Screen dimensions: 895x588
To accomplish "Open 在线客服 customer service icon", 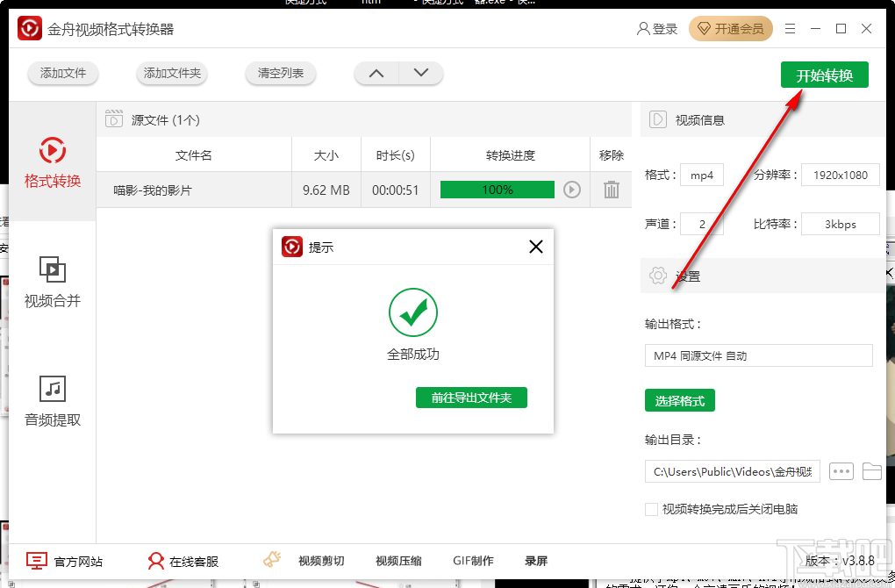I will click(x=155, y=560).
